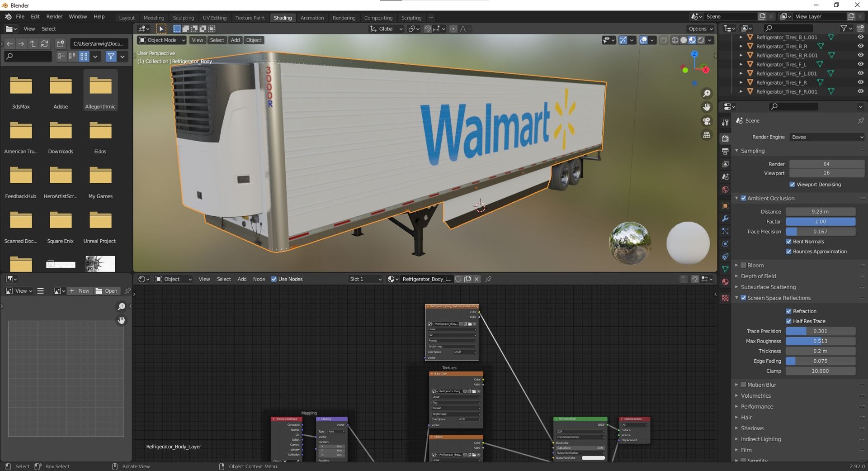Disable Ambient Occlusion checkbox

(743, 198)
